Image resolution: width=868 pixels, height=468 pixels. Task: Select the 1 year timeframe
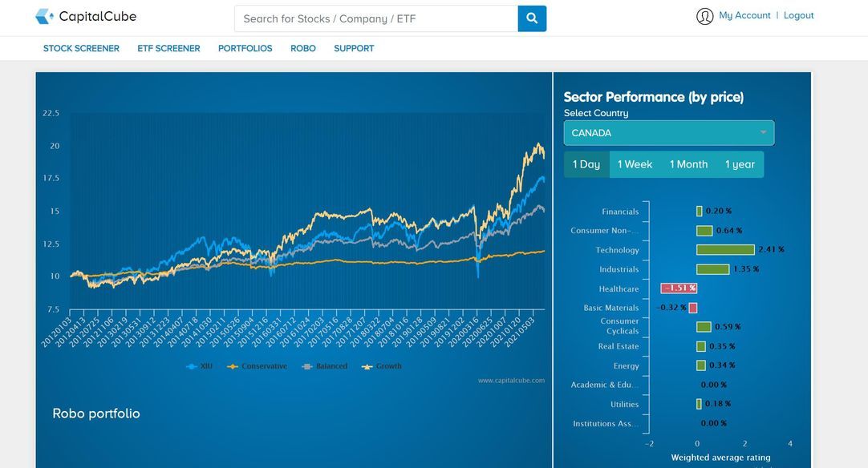(x=740, y=164)
